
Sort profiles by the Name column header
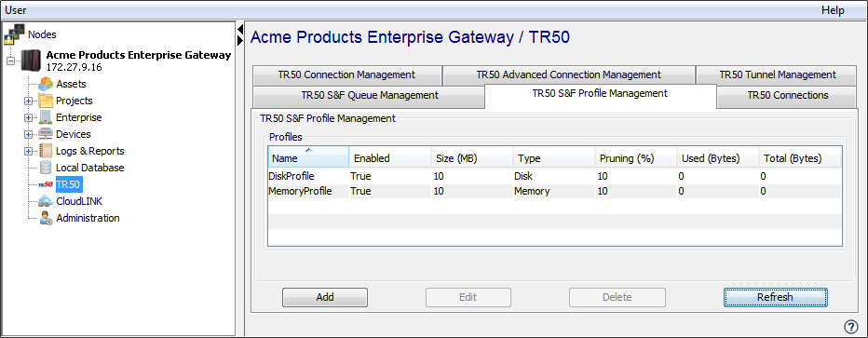pos(308,157)
